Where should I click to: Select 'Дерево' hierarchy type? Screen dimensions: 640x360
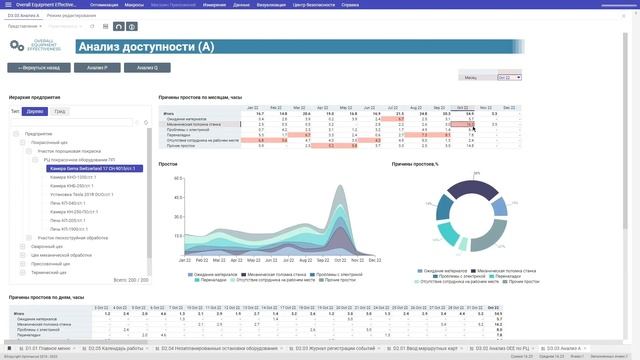pyautogui.click(x=35, y=111)
